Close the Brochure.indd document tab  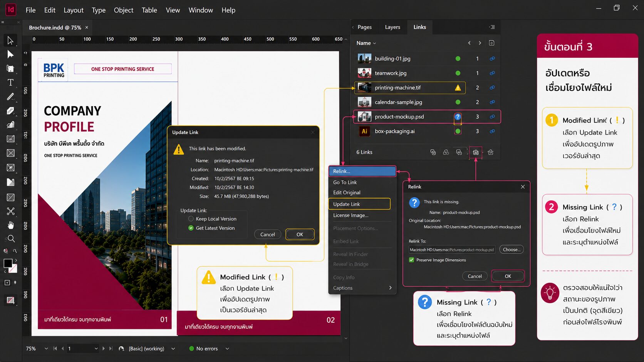coord(87,27)
